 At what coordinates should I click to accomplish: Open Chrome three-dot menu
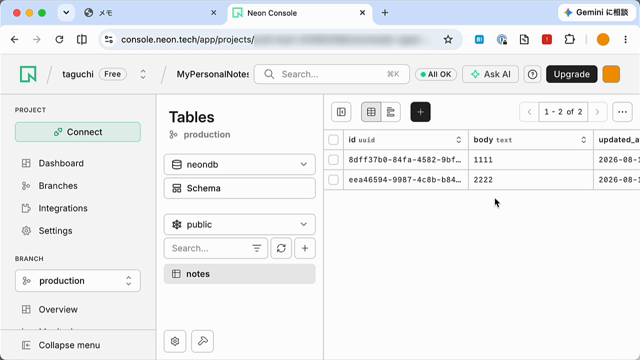point(625,40)
